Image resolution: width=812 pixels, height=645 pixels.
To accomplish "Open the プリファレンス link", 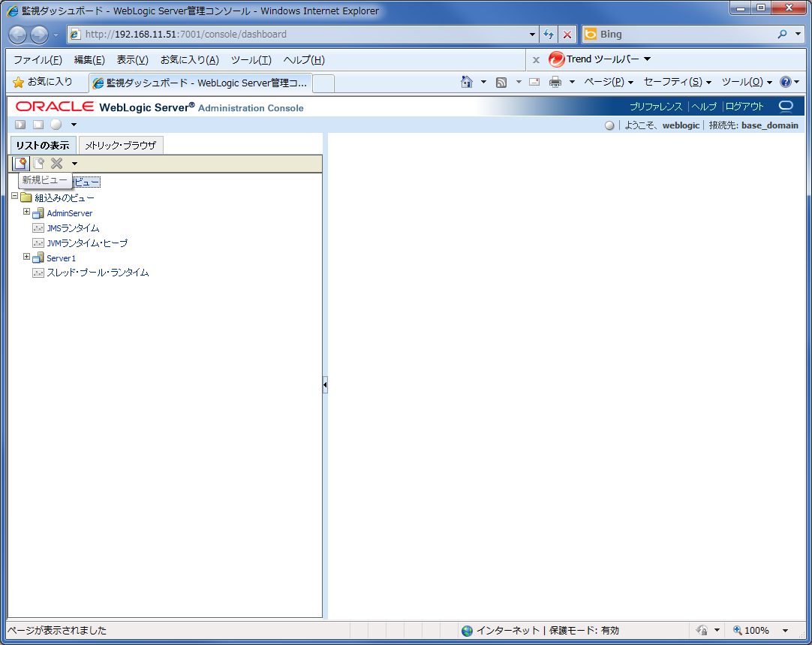I will coord(656,107).
